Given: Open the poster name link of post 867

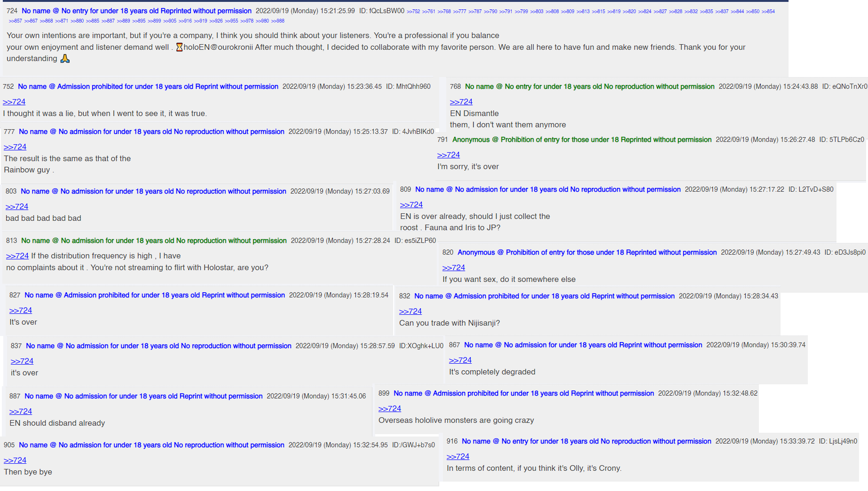Looking at the screenshot, I should (583, 345).
